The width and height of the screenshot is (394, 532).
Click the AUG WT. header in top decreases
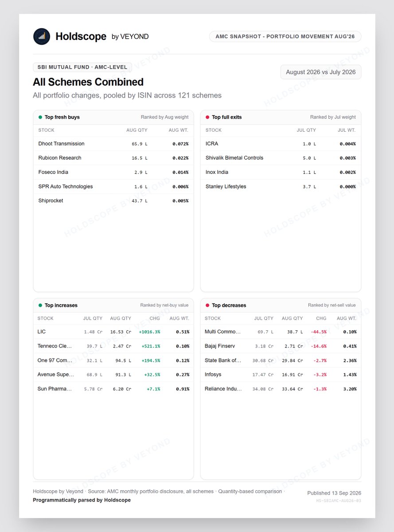click(x=347, y=318)
